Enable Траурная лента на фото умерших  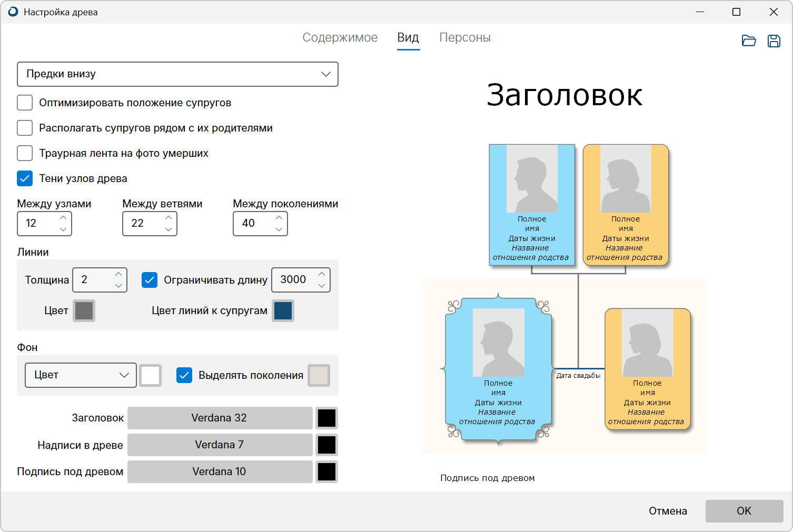25,153
